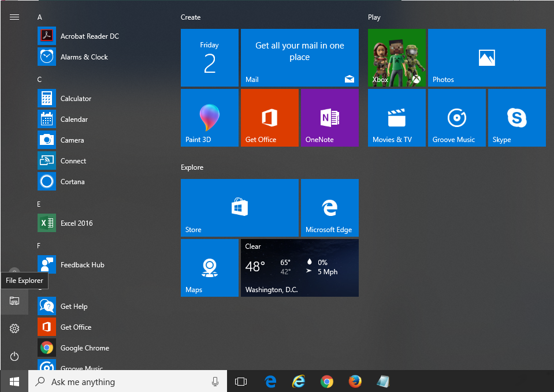Open File Explorer from the sidebar
This screenshot has height=392, width=554.
tap(14, 301)
